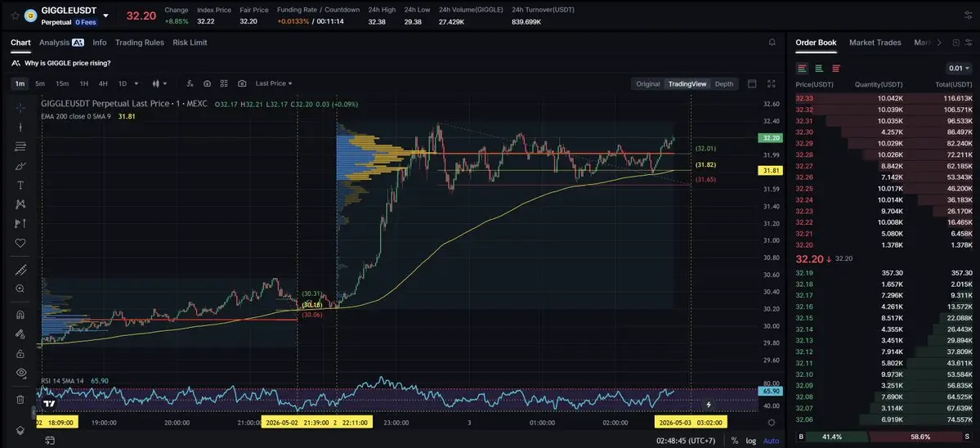Open the candlestick chart type dropdown
The image size is (980, 448).
coord(160,83)
